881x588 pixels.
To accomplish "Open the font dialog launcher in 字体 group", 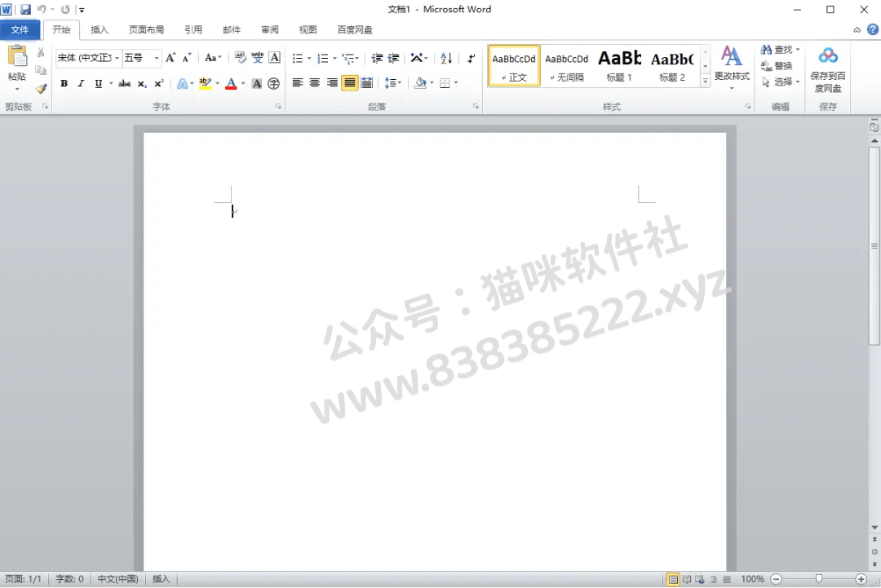I will (x=278, y=106).
